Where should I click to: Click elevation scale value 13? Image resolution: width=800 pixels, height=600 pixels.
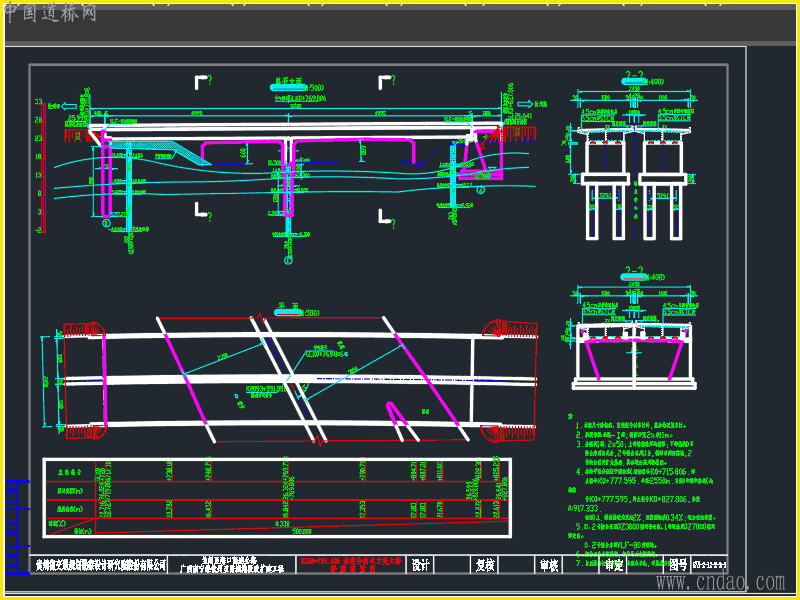(38, 175)
